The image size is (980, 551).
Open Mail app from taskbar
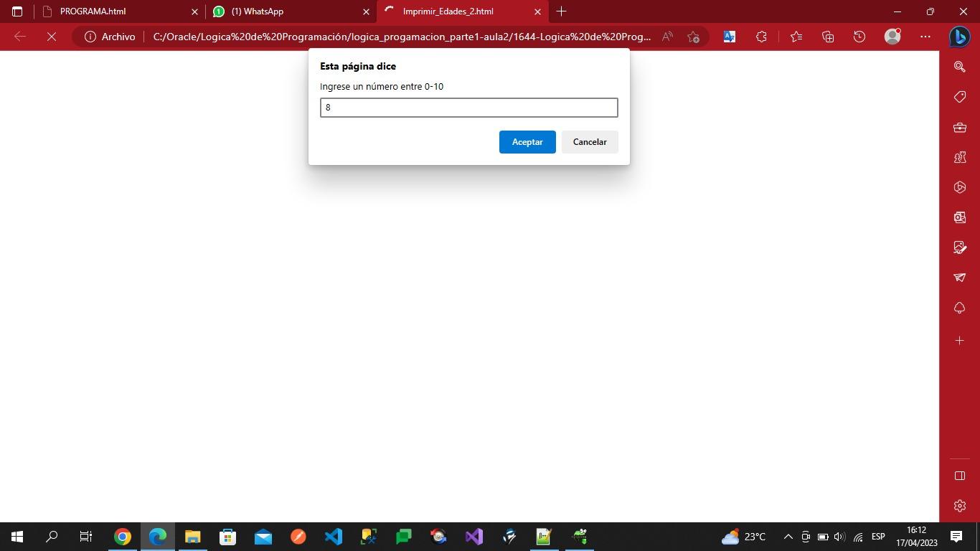point(263,537)
